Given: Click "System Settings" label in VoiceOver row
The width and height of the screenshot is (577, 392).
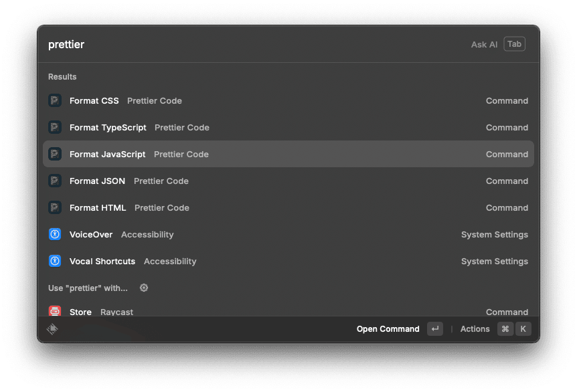Looking at the screenshot, I should pos(495,235).
